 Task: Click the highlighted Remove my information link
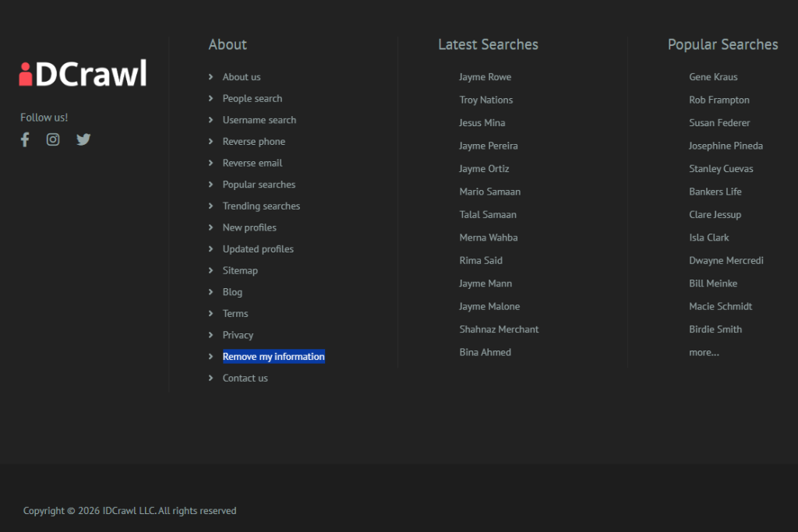pos(273,357)
